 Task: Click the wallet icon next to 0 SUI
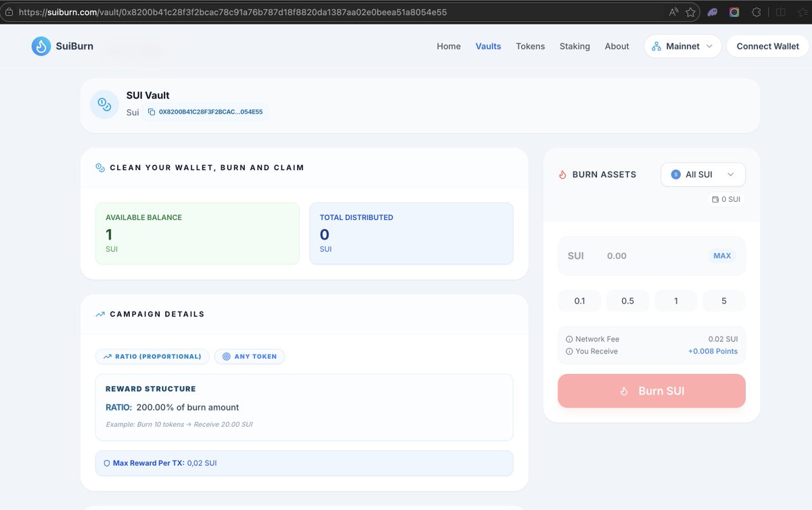click(715, 200)
